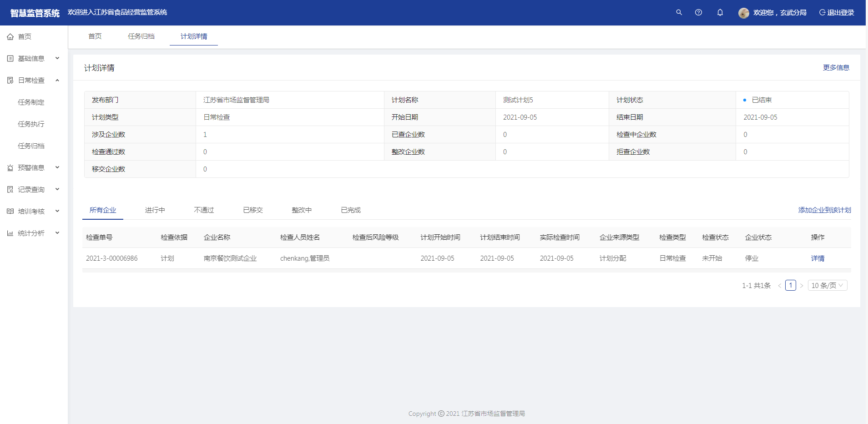Click the search magnifier icon in header
Screen dimensions: 868x424
679,12
